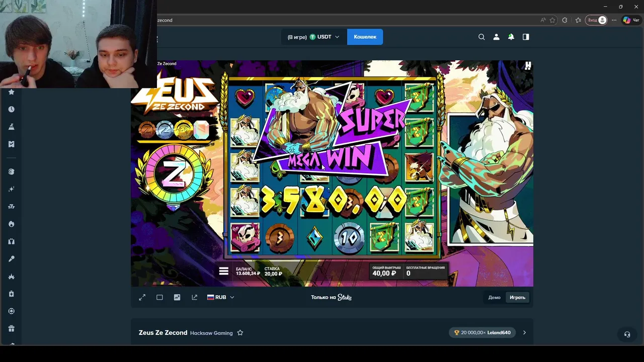The width and height of the screenshot is (644, 362).
Task: Open the flame Hot games icon
Action: coord(11,224)
